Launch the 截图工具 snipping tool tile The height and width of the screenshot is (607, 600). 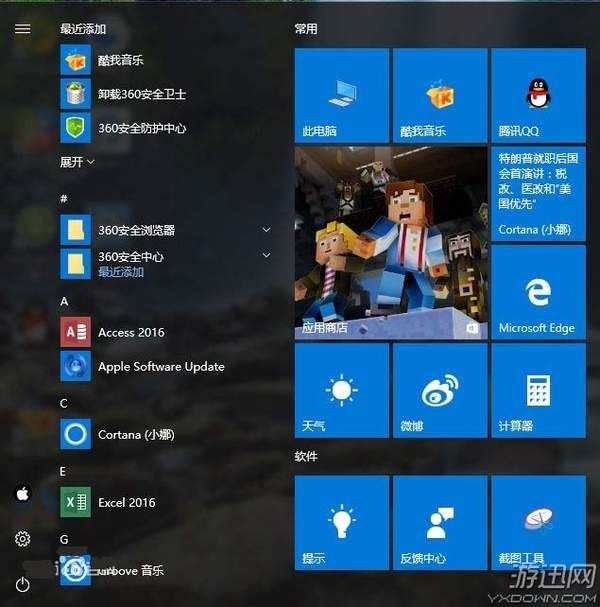(538, 523)
